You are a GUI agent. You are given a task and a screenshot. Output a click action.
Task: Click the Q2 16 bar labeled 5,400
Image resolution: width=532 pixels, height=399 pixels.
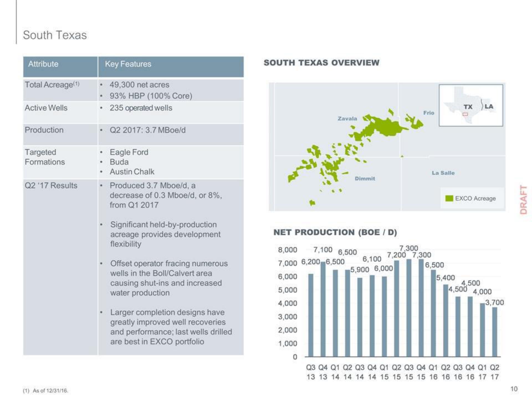(446, 321)
